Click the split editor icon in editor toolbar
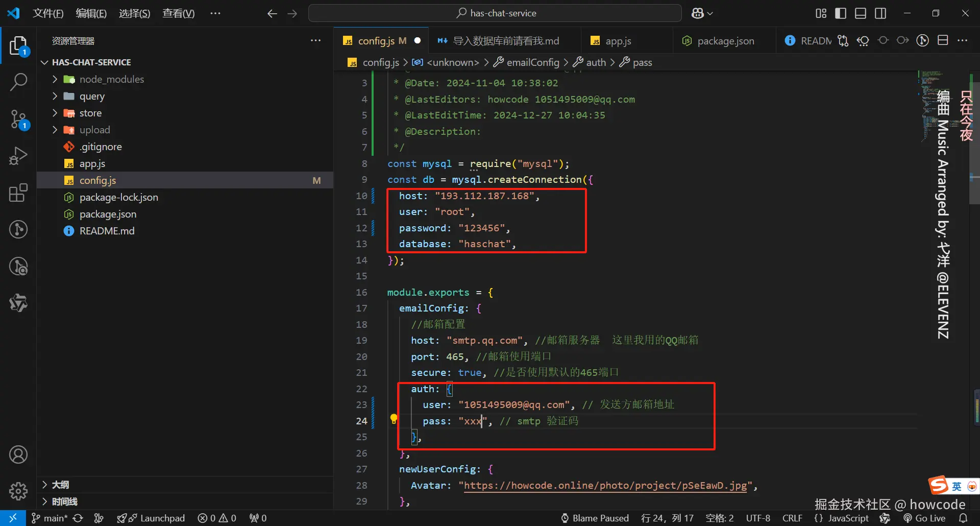Viewport: 980px width, 526px height. (x=943, y=40)
